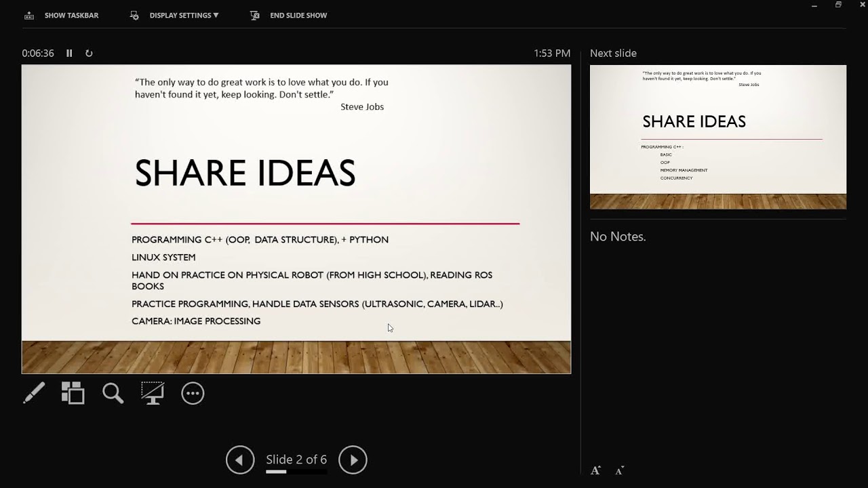
Task: Open the Display Settings dropdown
Action: (x=184, y=15)
